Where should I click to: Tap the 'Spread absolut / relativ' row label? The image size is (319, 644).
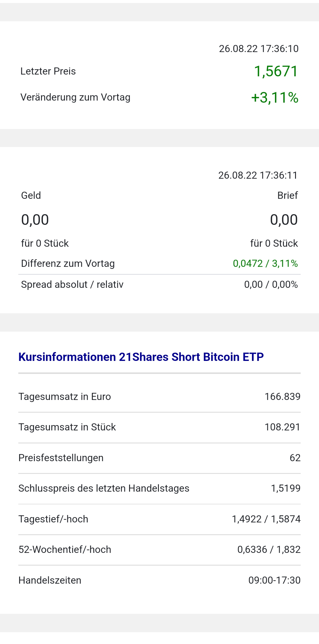coord(72,285)
